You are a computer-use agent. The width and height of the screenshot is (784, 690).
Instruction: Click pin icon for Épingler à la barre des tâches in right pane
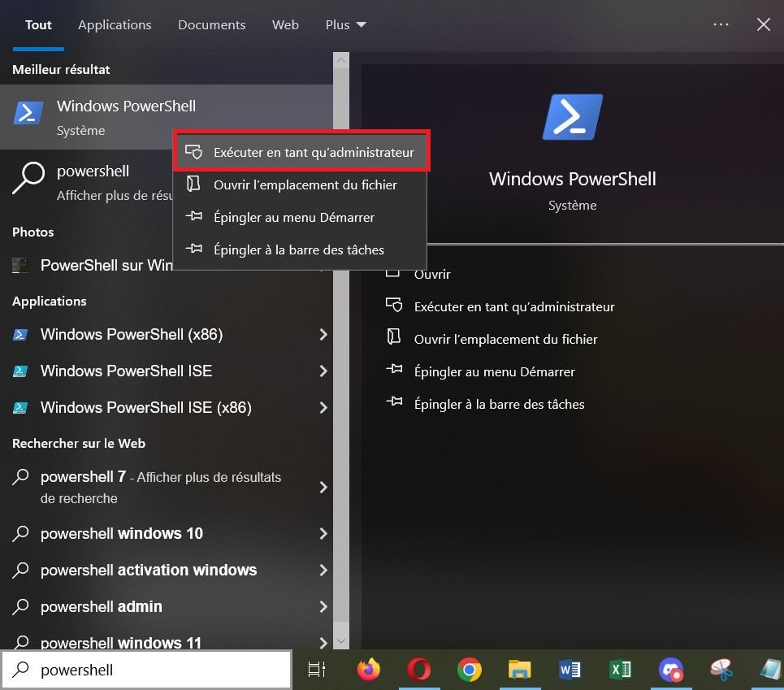pos(394,401)
